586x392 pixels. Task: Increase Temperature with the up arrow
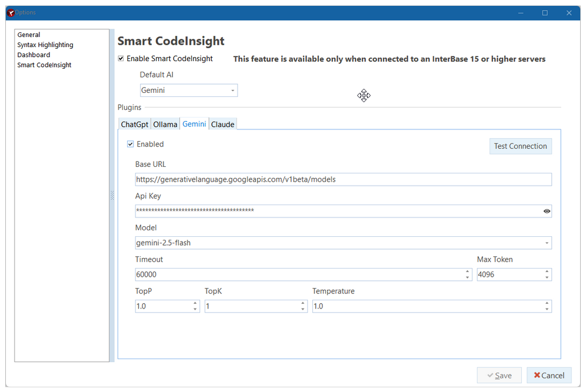pos(547,303)
